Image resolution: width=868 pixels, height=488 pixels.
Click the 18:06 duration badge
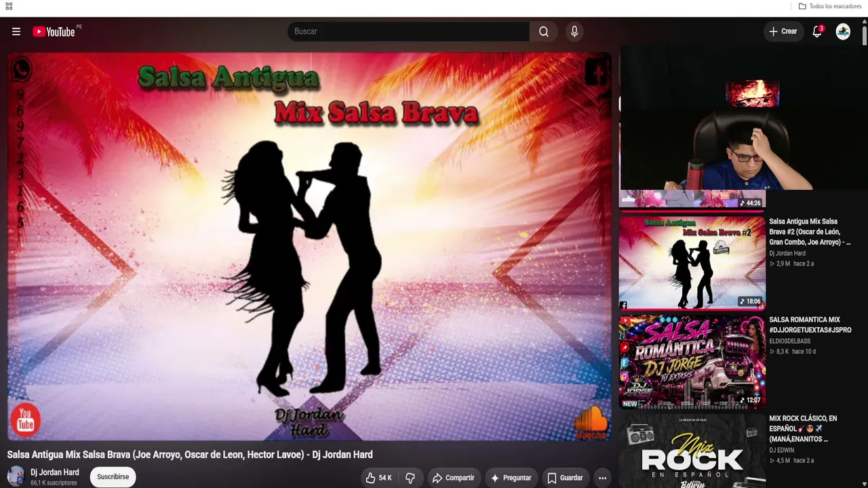coord(751,302)
